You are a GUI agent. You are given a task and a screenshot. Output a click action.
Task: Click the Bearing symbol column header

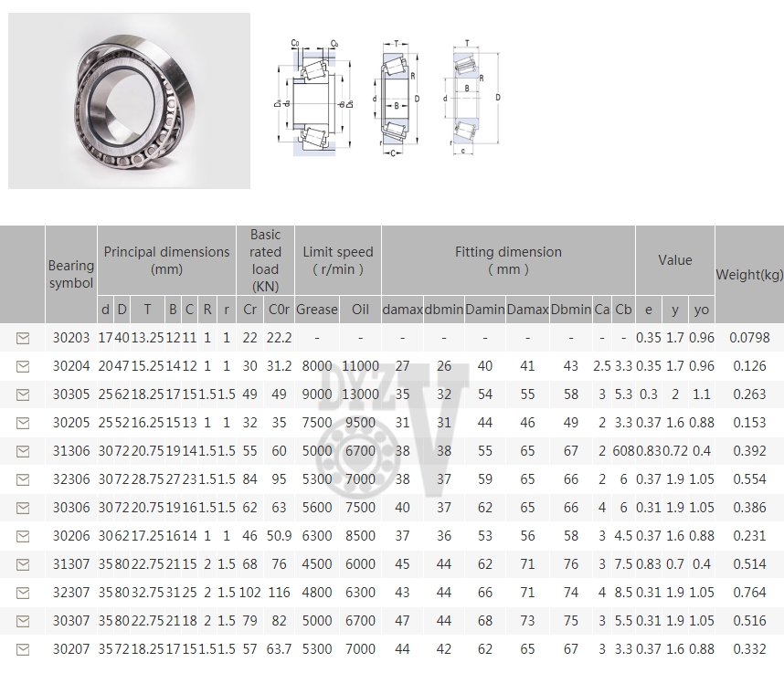(x=70, y=274)
